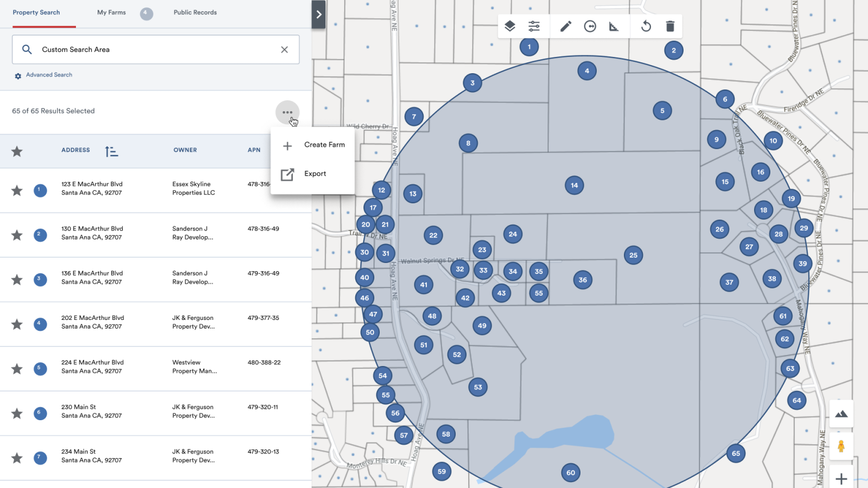Collapse the property search panel
The height and width of the screenshot is (488, 868).
pyautogui.click(x=318, y=15)
